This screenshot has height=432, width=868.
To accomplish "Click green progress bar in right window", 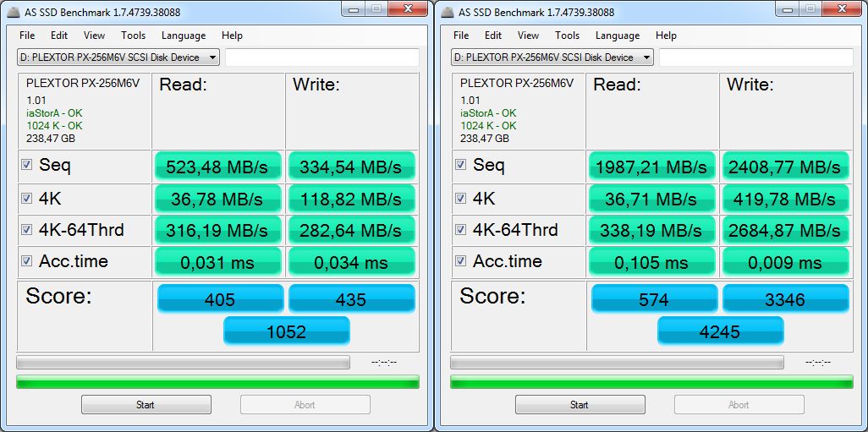I will click(651, 381).
